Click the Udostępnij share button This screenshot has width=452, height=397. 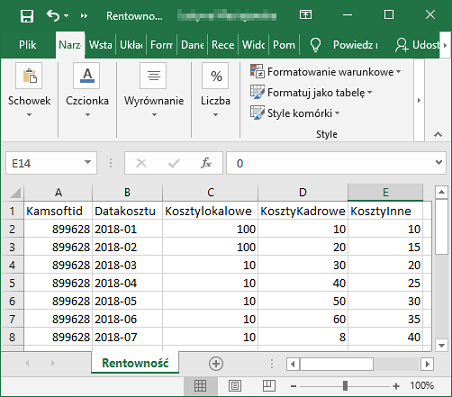pyautogui.click(x=417, y=45)
